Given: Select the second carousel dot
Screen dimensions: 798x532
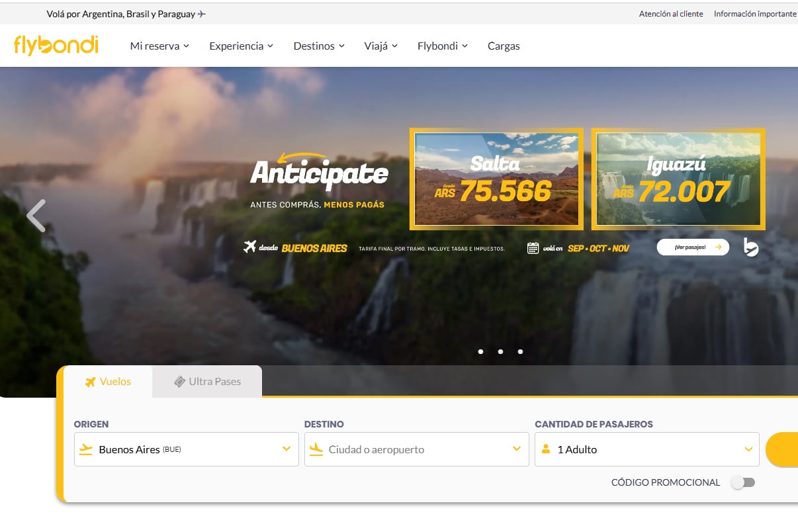Looking at the screenshot, I should (500, 351).
